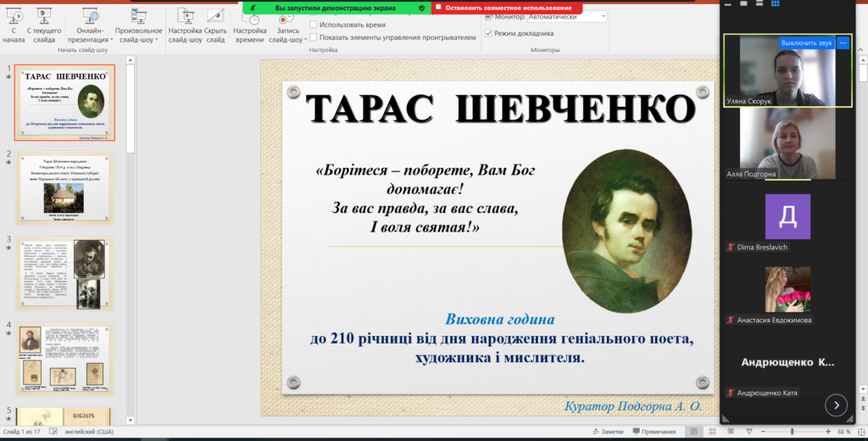Open the three-dots menu on Уляна Скорук's video
This screenshot has height=441, width=868.
(843, 42)
